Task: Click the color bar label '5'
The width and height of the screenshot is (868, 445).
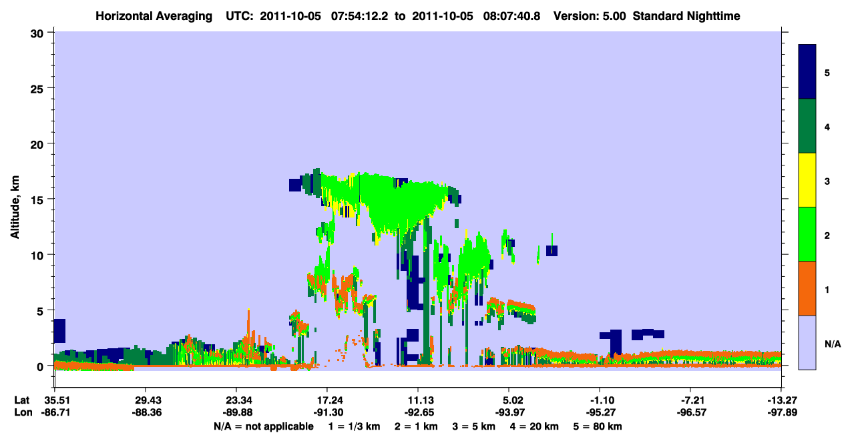Action: pos(827,73)
